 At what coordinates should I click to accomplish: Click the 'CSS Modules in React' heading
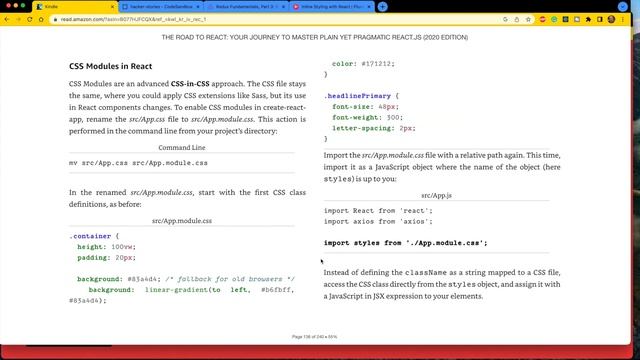110,66
